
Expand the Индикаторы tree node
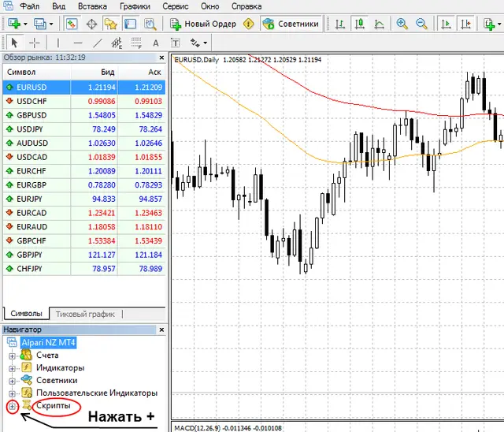coord(13,369)
